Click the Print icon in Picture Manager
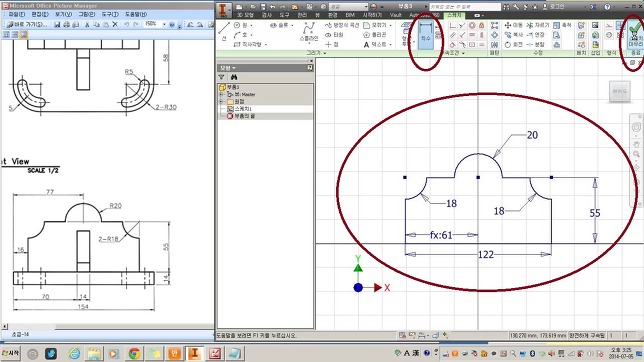644x362 pixels. click(x=67, y=25)
